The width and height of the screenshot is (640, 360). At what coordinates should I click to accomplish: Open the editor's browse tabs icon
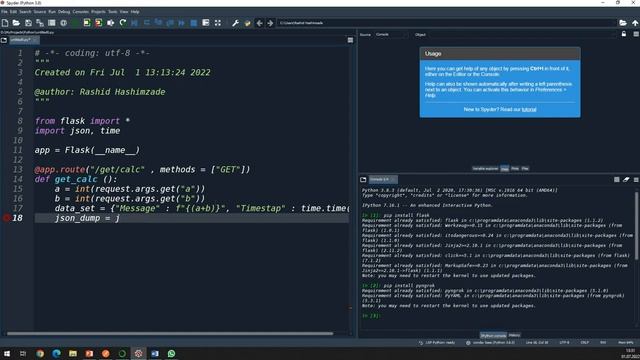tap(4, 40)
